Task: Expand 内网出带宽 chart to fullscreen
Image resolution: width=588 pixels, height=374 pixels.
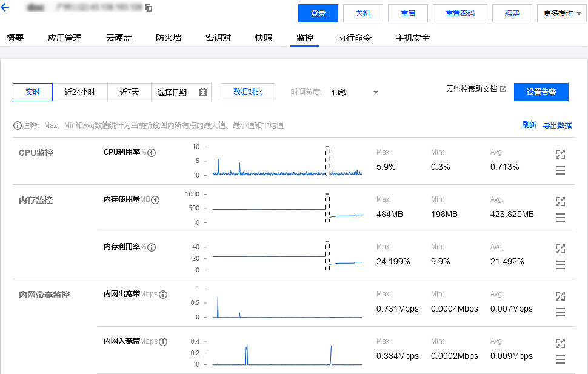Action: pyautogui.click(x=560, y=296)
